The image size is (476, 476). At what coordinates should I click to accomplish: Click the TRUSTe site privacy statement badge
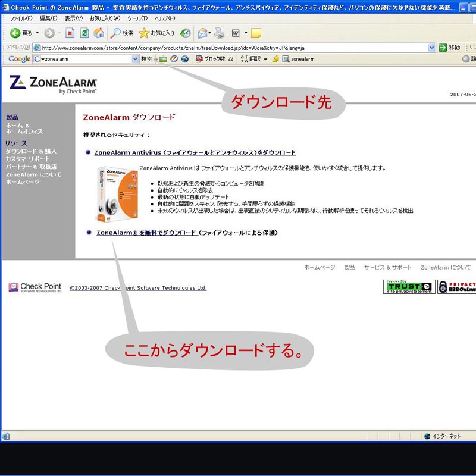coord(409,287)
